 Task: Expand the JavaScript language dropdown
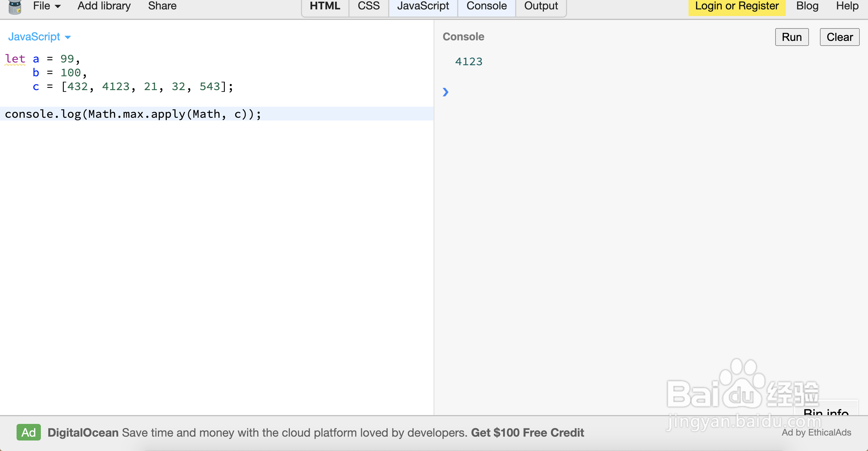pyautogui.click(x=39, y=37)
